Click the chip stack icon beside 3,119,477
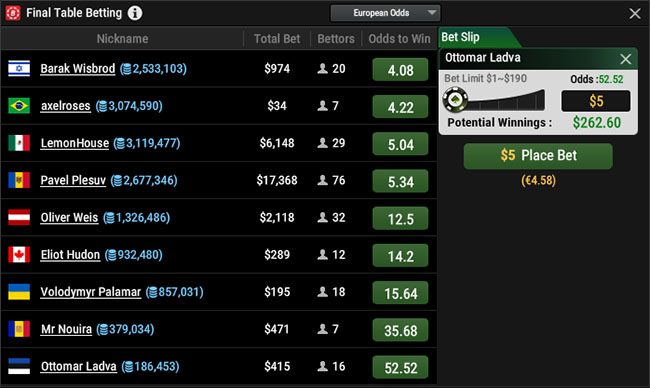 [x=120, y=144]
